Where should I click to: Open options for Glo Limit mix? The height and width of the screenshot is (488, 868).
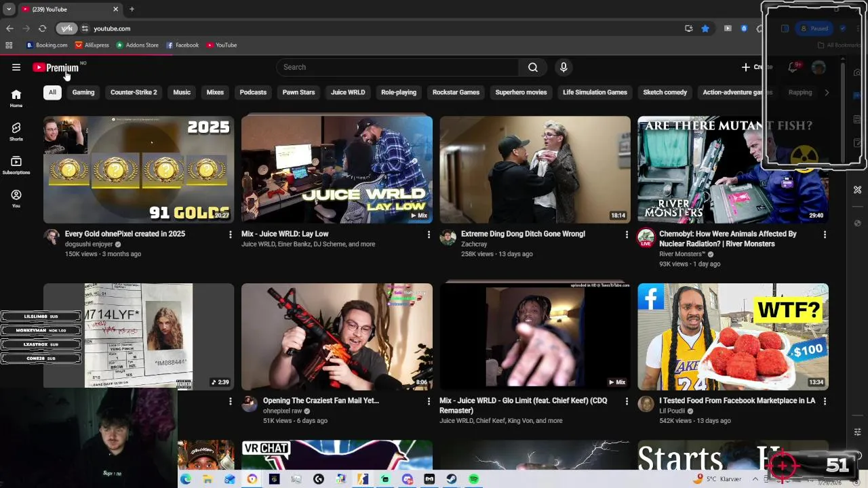(627, 401)
